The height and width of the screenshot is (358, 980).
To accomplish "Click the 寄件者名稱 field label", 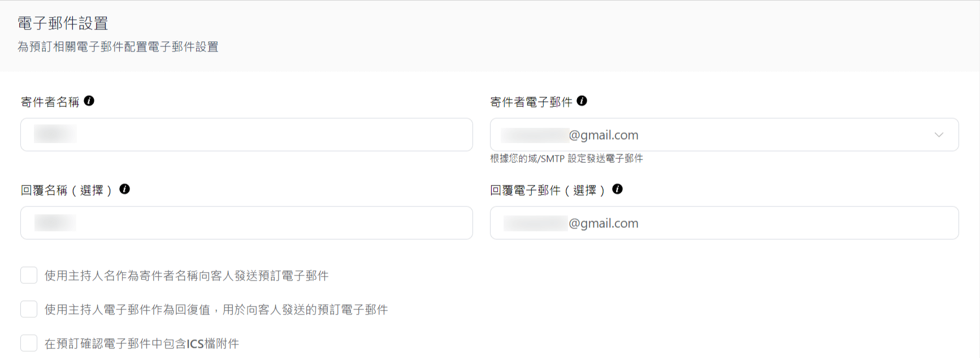I will point(50,102).
